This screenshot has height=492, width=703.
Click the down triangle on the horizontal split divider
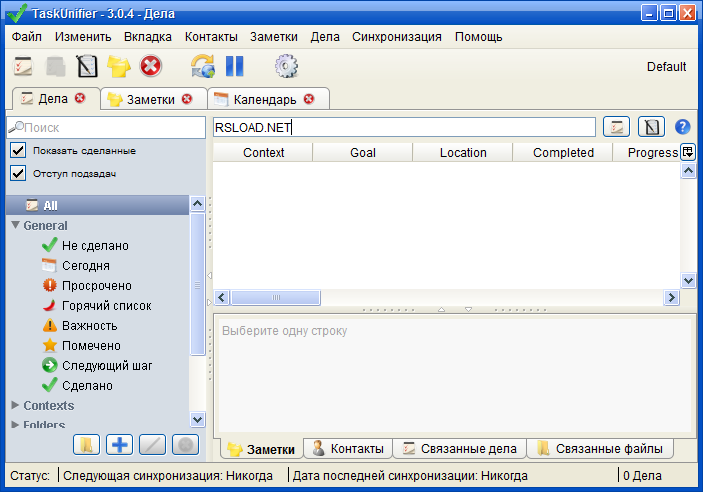click(x=469, y=309)
